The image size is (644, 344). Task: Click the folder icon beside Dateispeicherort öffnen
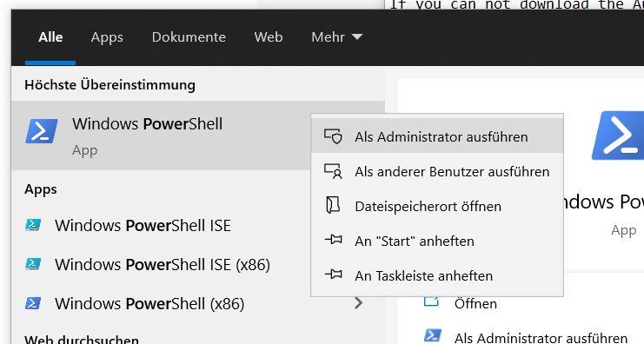pos(333,205)
